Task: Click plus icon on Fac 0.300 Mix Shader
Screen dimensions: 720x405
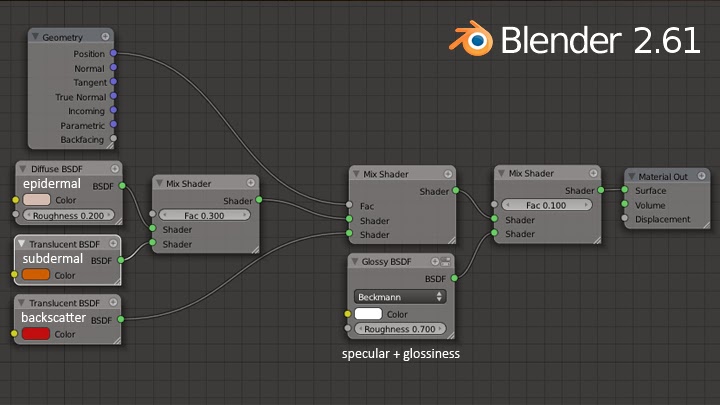Action: pos(250,183)
